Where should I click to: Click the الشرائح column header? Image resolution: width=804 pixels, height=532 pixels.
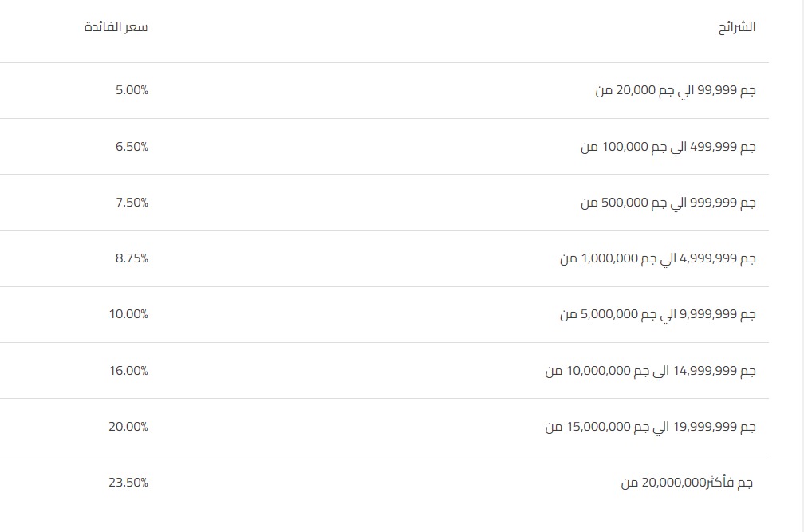tap(737, 27)
